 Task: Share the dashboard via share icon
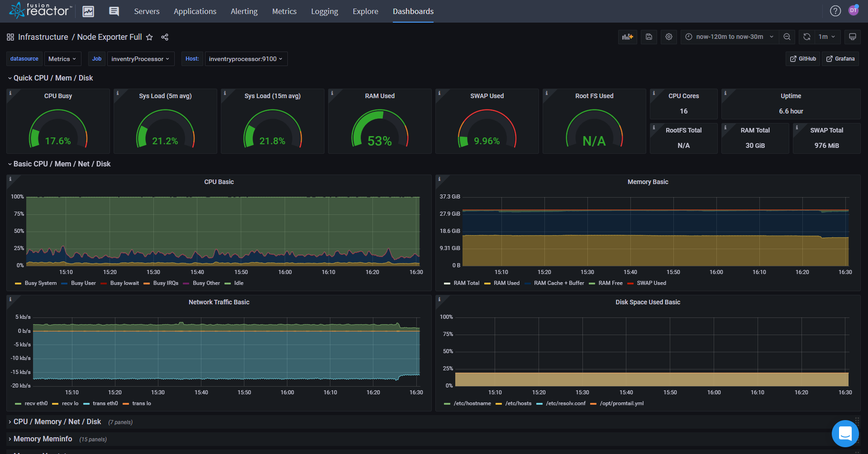coord(165,37)
